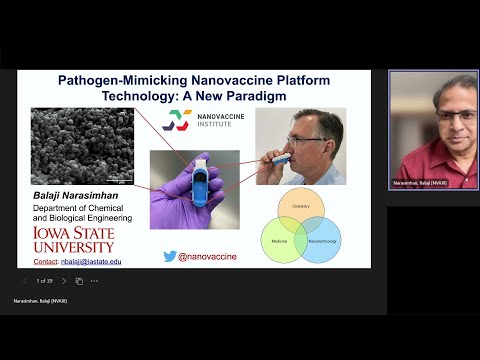Open more options ellipsis below slide
This screenshot has width=480, height=360.
[x=94, y=281]
